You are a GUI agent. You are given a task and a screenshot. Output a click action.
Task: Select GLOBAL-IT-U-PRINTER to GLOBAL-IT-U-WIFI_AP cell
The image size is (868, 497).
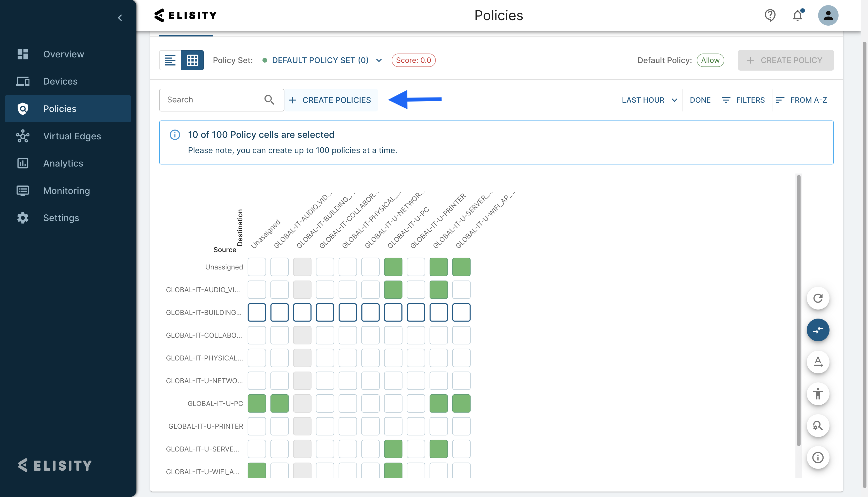pyautogui.click(x=461, y=426)
